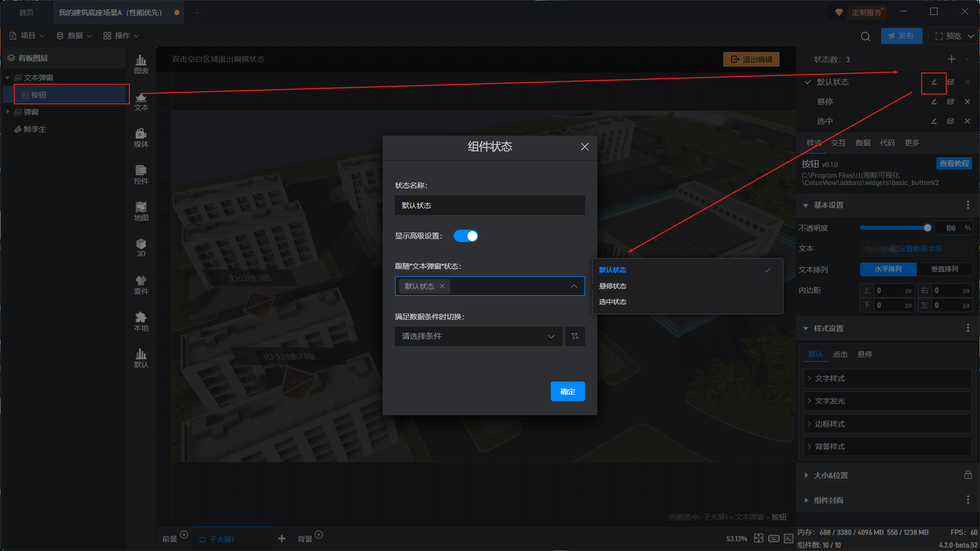The image size is (980, 551).
Task: Click the condition filter icon in dialog
Action: coord(575,336)
